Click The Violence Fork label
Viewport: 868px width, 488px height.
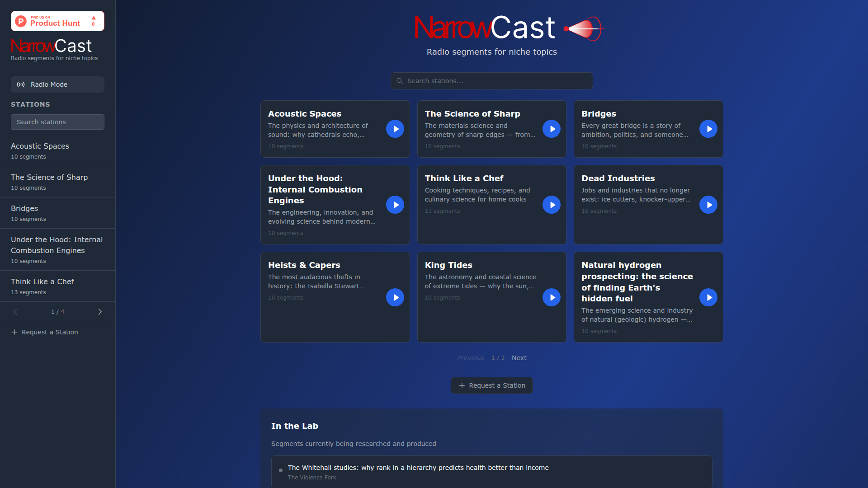(x=312, y=478)
